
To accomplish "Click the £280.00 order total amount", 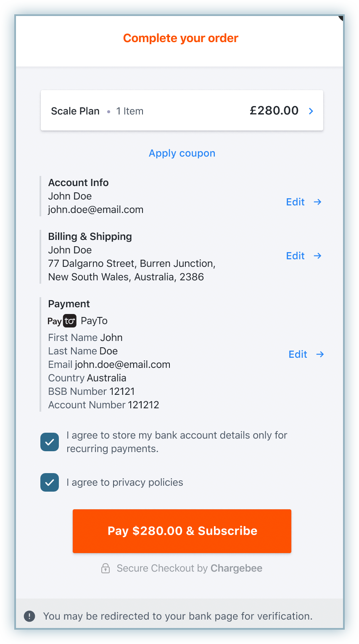I will [274, 111].
